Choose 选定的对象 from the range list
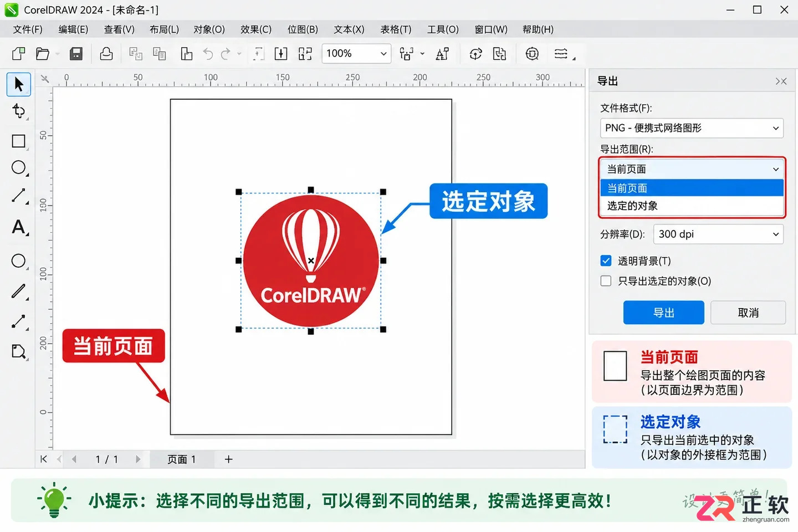Viewport: 798px width, 532px height. tap(692, 206)
